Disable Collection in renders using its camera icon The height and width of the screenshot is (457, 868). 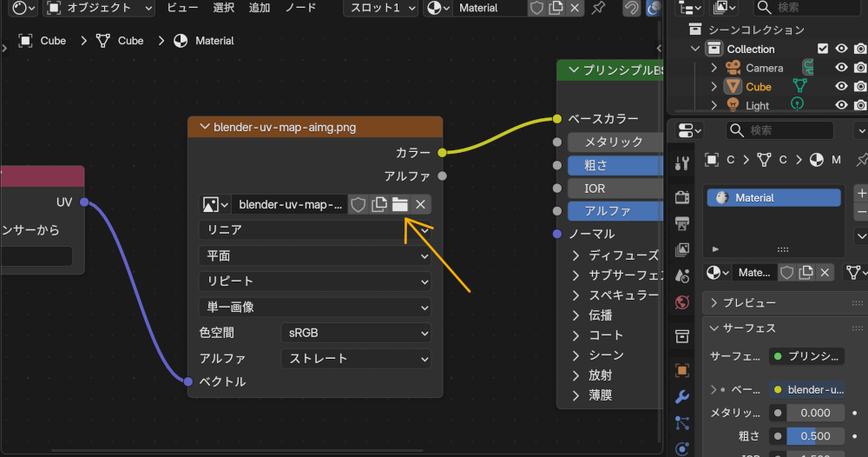(x=860, y=49)
